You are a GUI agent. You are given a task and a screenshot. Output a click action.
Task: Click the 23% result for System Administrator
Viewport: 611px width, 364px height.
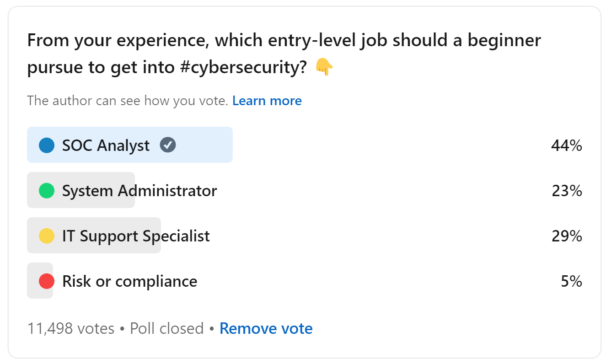coord(567,191)
